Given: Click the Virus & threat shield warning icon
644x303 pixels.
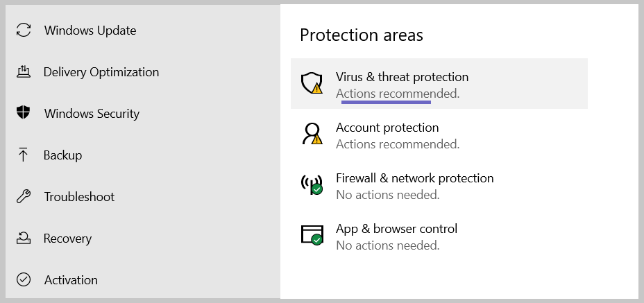Looking at the screenshot, I should point(312,83).
